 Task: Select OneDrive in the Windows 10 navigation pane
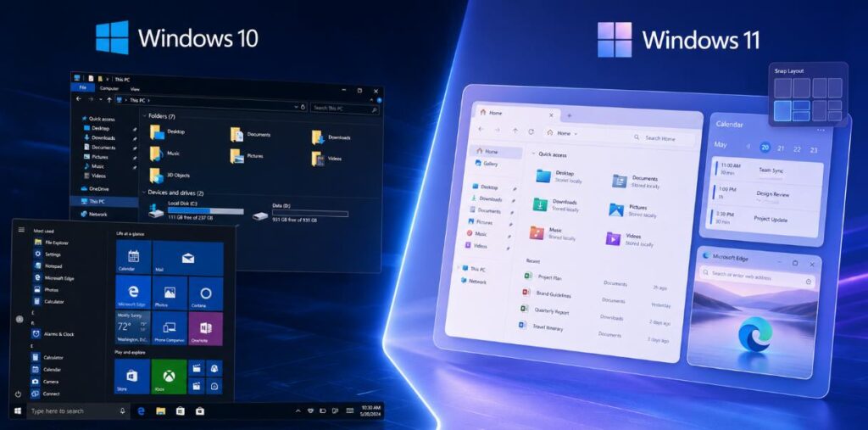point(95,189)
